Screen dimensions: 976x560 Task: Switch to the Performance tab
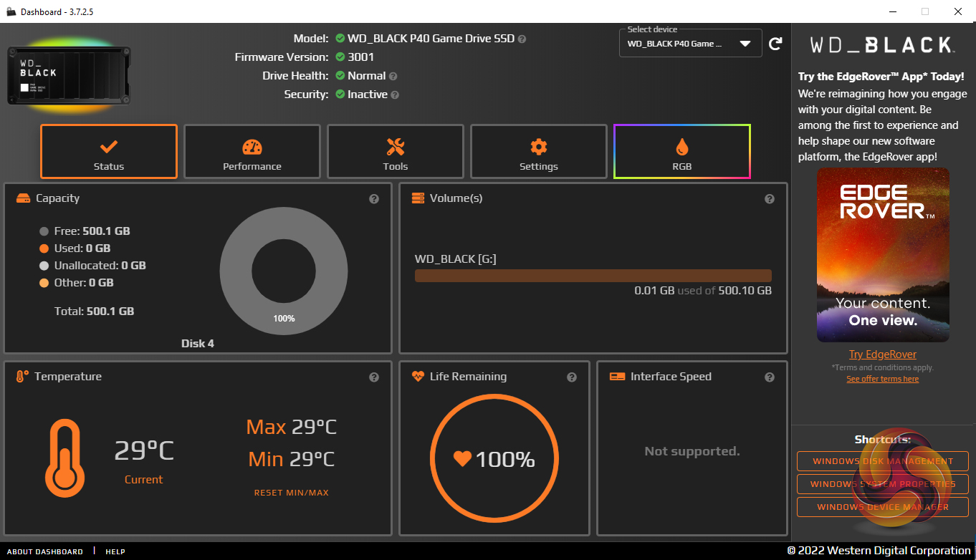click(x=252, y=152)
